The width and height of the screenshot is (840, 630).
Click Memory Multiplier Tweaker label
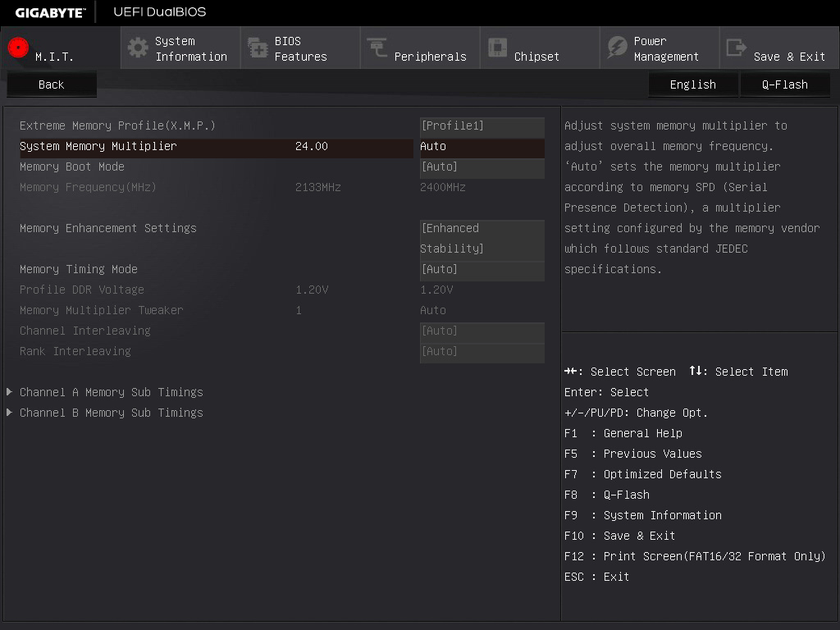pos(101,310)
